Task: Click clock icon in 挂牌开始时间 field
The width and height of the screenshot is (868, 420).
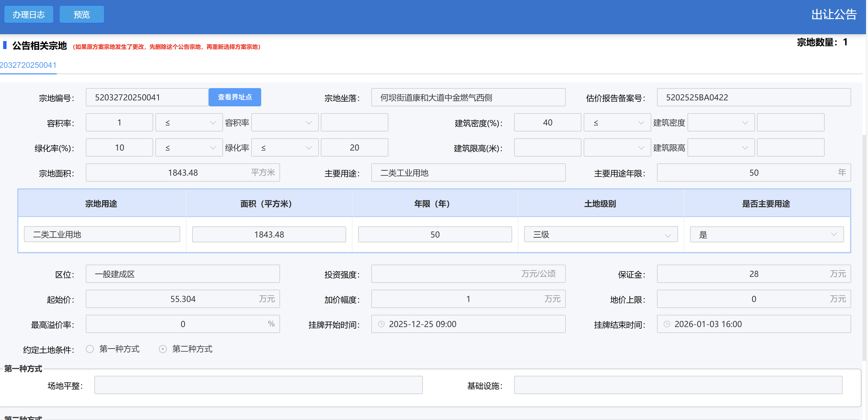Action: point(381,324)
